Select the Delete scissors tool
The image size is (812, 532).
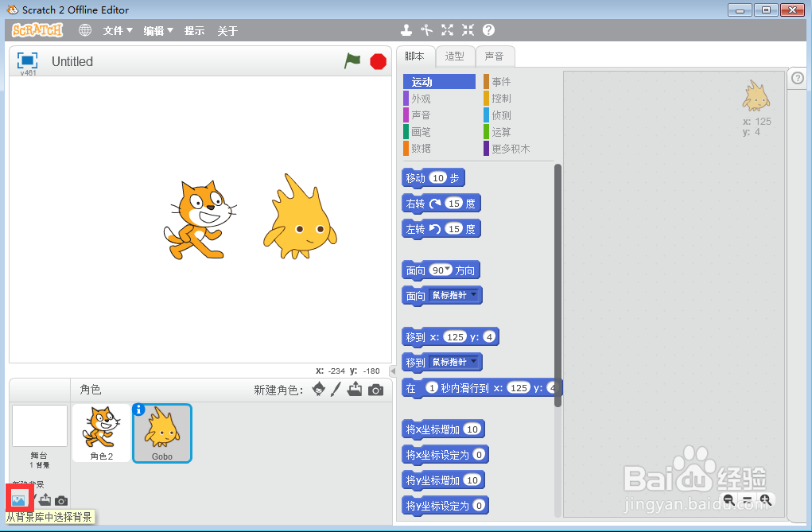(427, 30)
